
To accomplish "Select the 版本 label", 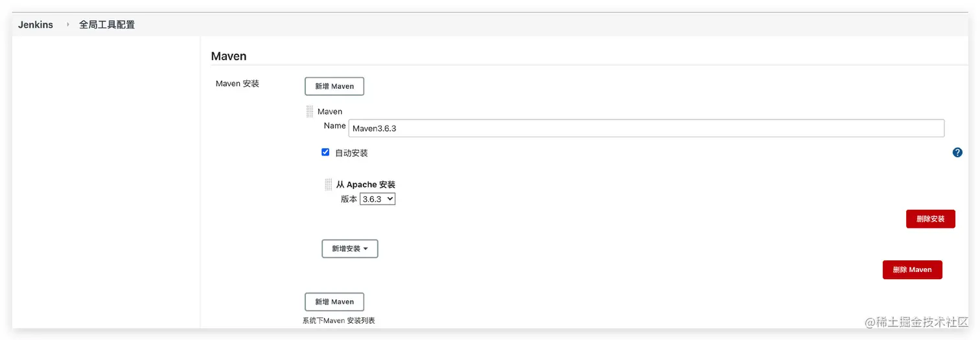I will pos(349,199).
